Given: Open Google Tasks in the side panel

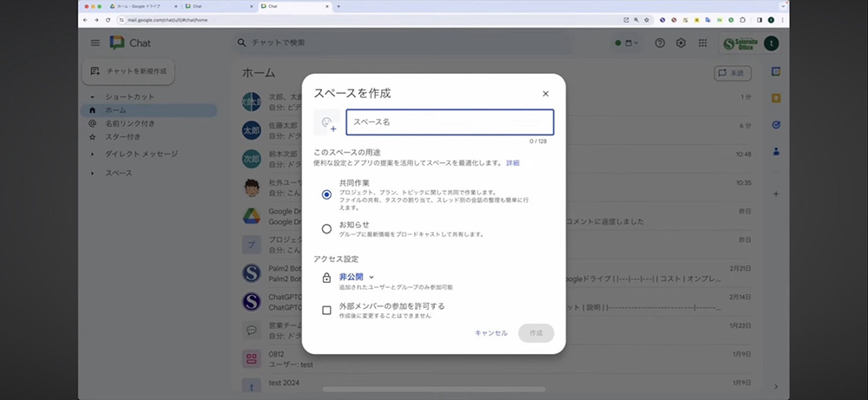Looking at the screenshot, I should pos(776,125).
